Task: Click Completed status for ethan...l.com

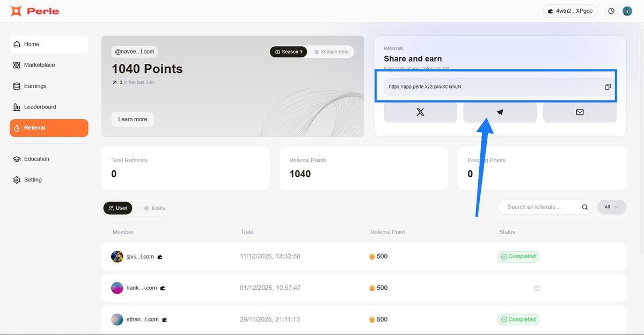Action: pos(518,319)
